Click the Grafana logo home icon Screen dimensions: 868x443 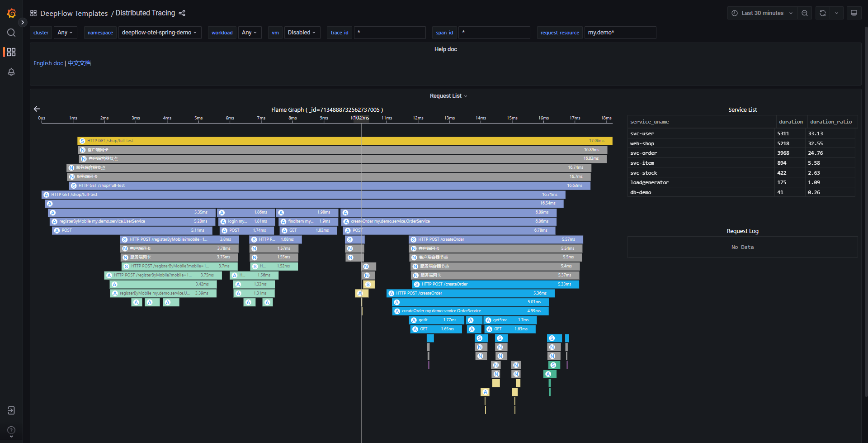pyautogui.click(x=11, y=13)
